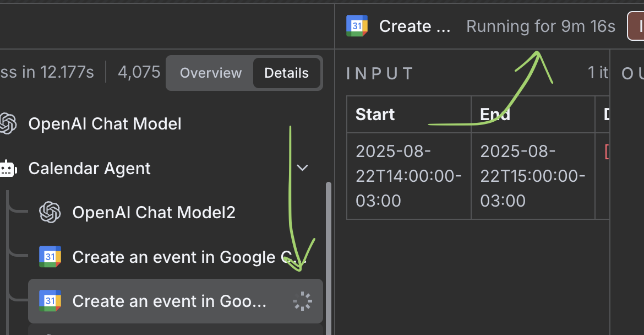
Task: Click the INPUT section label
Action: [379, 74]
